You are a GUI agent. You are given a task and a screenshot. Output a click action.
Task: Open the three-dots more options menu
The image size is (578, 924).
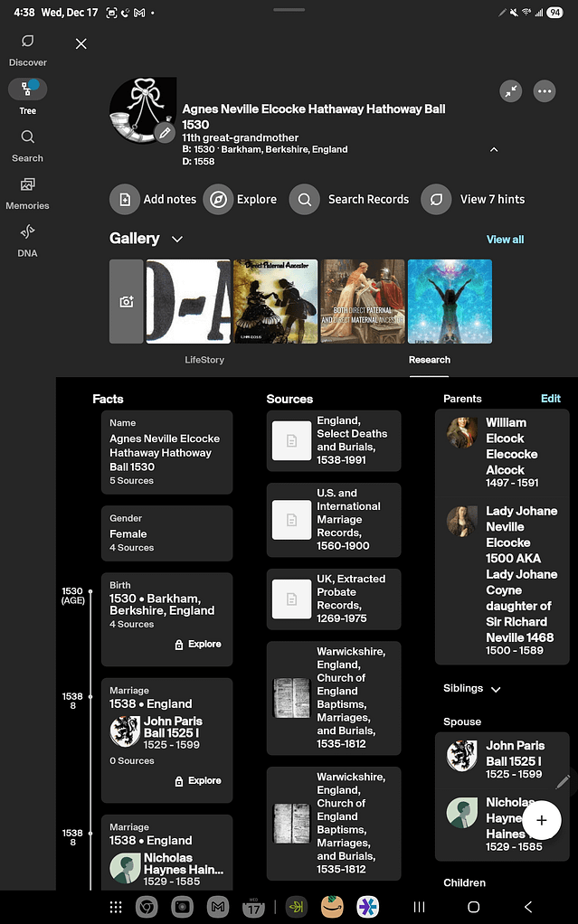tap(545, 91)
